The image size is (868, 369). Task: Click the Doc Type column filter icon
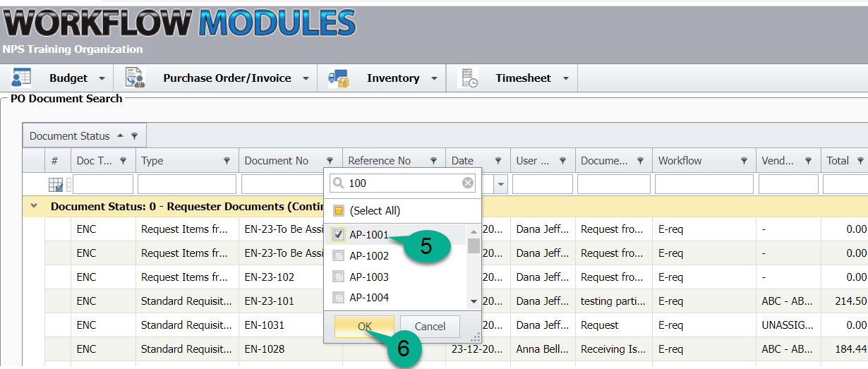tap(123, 161)
